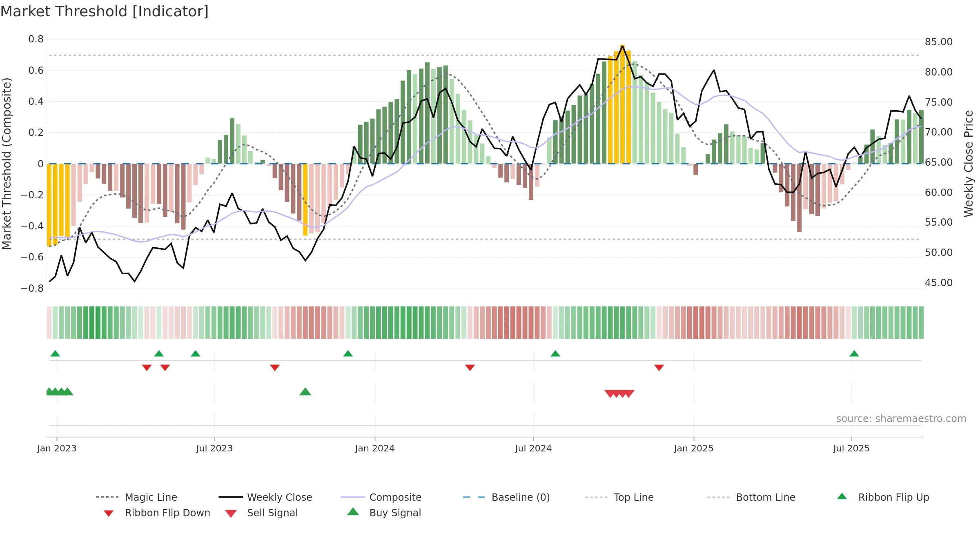
Task: Toggle the Sell Signal legend entry
Action: (261, 513)
